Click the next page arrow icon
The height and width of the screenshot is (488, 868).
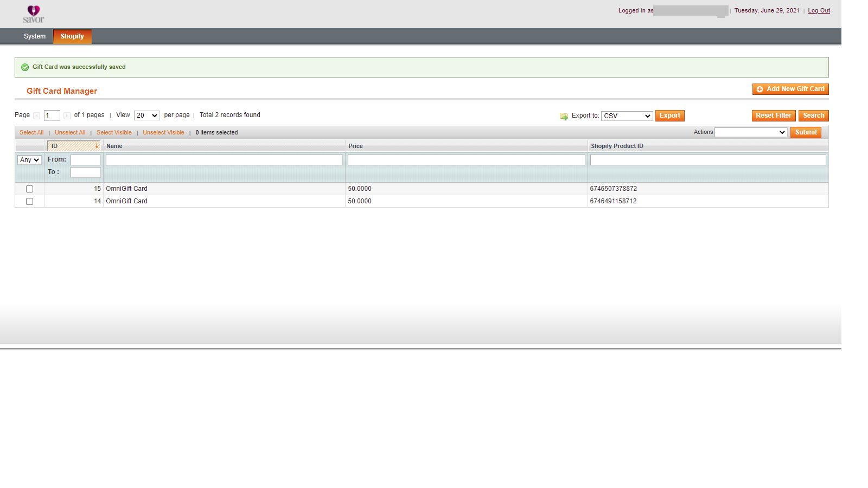[x=67, y=115]
